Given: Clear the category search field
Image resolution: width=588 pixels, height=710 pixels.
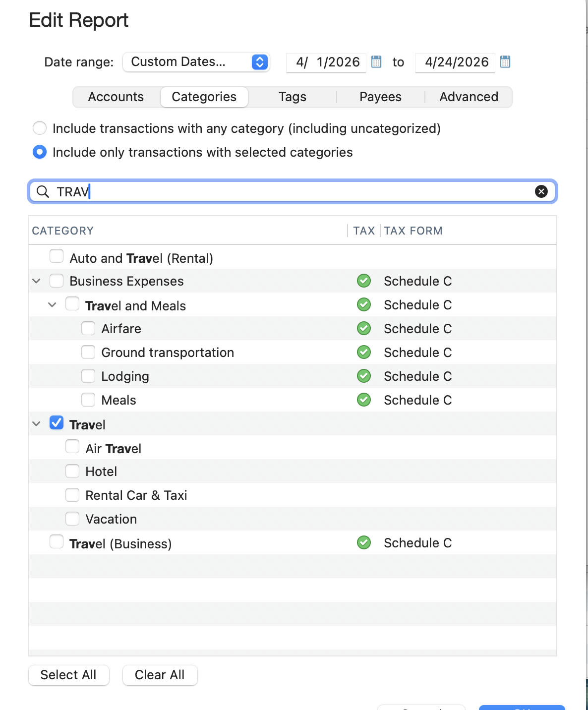Looking at the screenshot, I should [541, 191].
